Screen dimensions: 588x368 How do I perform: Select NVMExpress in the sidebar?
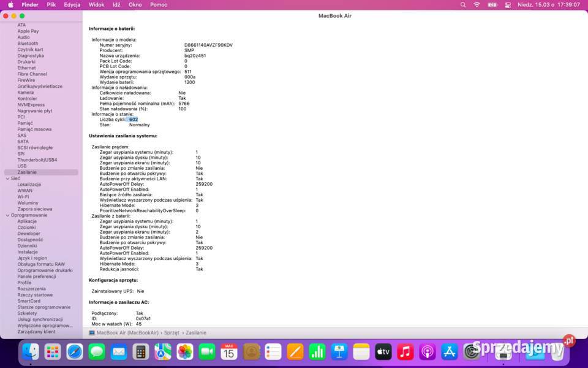click(31, 105)
